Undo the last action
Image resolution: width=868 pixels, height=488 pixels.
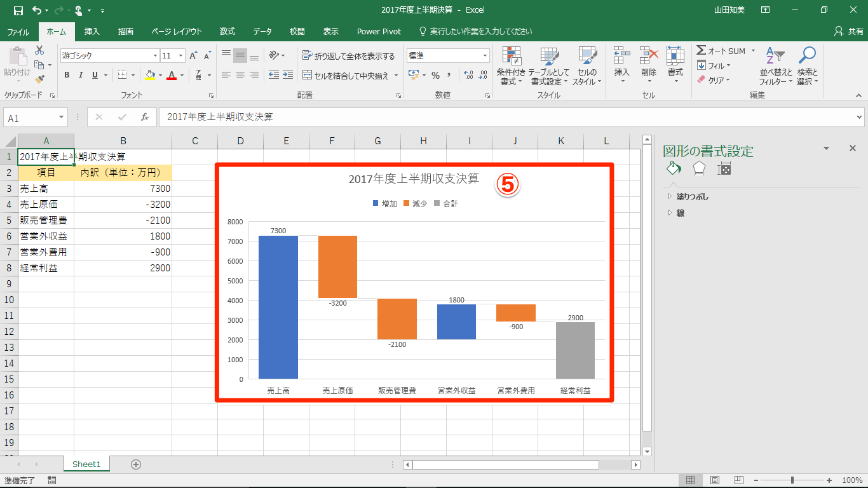pyautogui.click(x=36, y=10)
